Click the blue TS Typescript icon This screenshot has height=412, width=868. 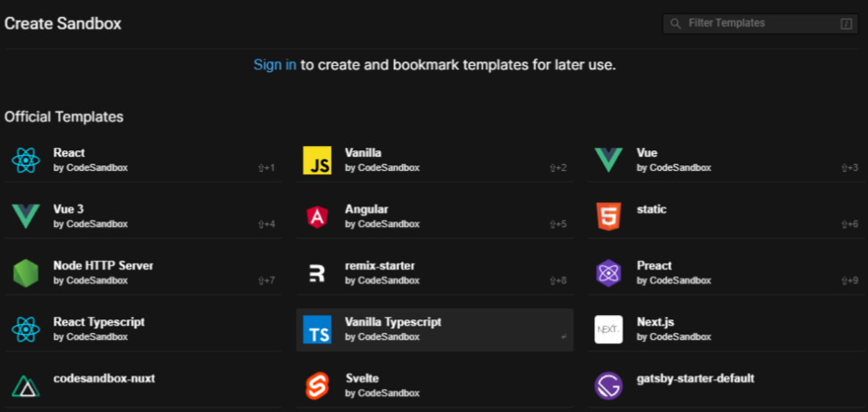pos(317,329)
